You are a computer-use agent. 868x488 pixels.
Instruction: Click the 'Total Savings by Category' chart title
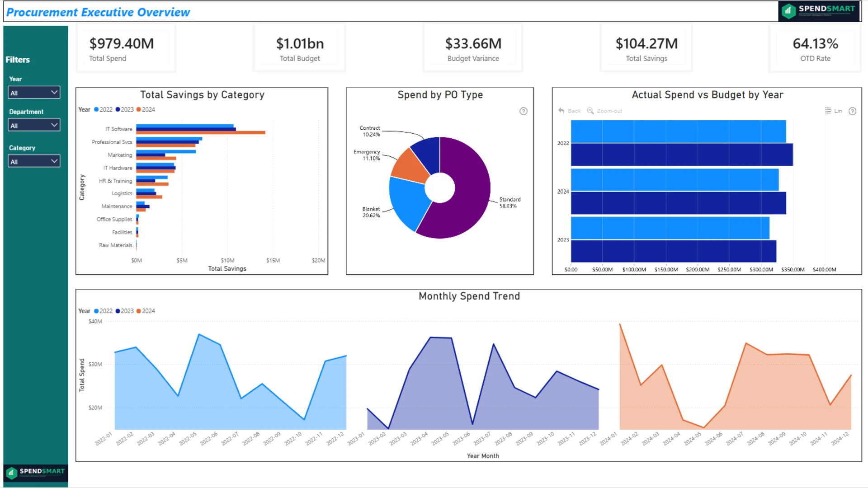tap(202, 95)
